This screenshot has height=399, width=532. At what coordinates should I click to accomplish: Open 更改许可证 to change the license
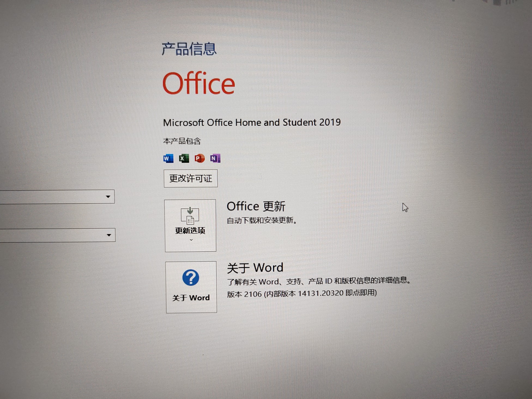(191, 179)
